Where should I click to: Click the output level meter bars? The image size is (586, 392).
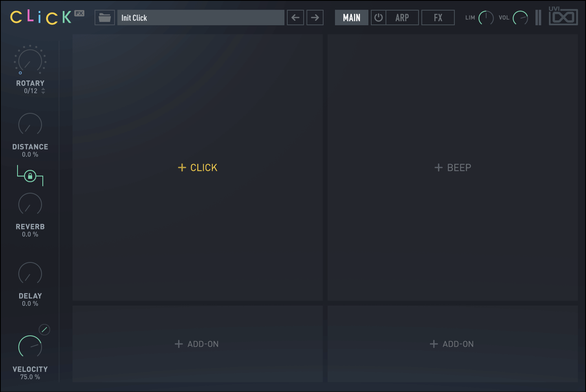pyautogui.click(x=538, y=18)
